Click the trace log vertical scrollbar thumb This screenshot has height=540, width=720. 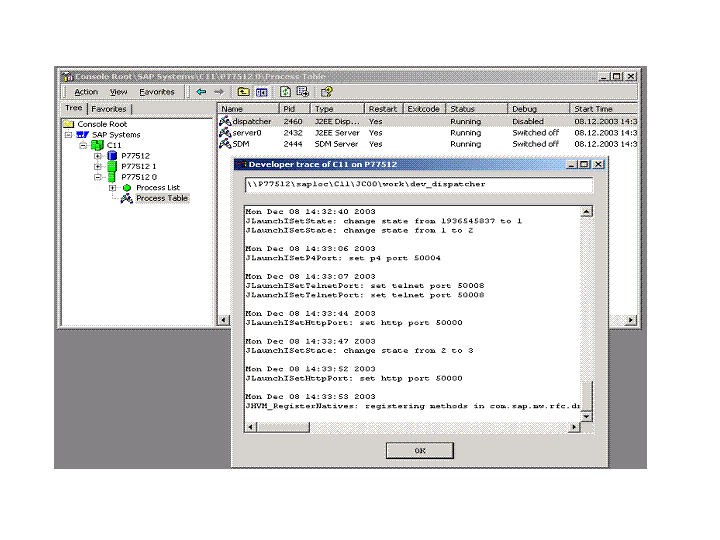(x=587, y=396)
